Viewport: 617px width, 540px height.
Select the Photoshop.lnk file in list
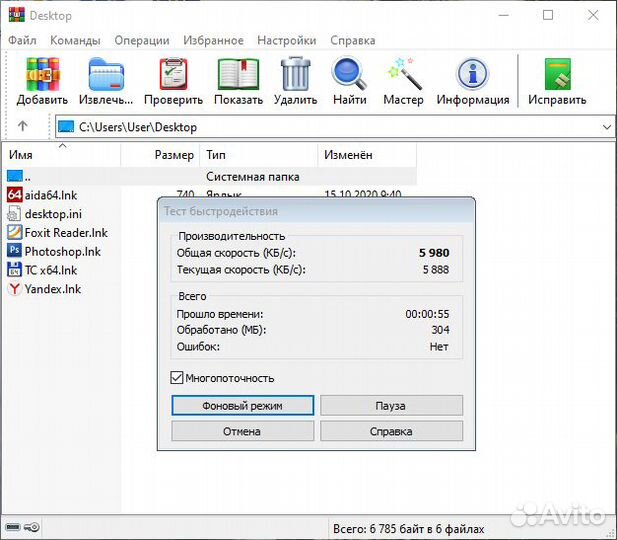pyautogui.click(x=62, y=251)
